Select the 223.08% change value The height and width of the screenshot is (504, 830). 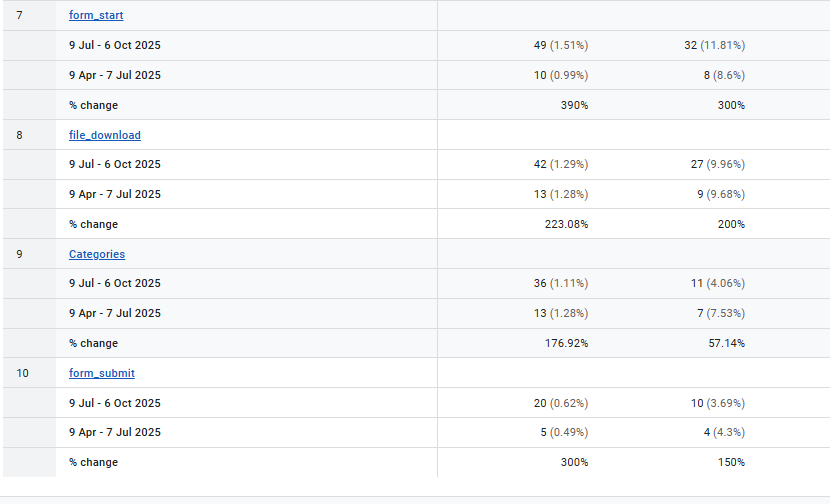point(565,224)
